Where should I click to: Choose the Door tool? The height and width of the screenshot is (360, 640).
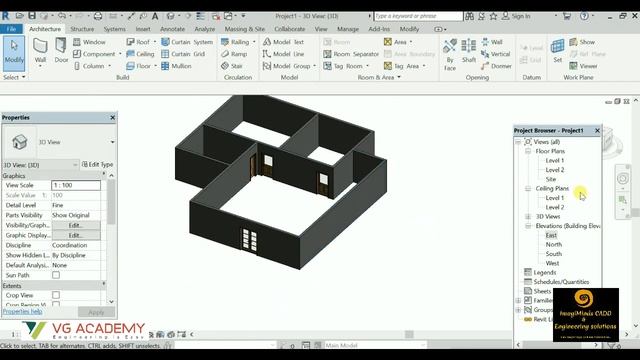(61, 50)
